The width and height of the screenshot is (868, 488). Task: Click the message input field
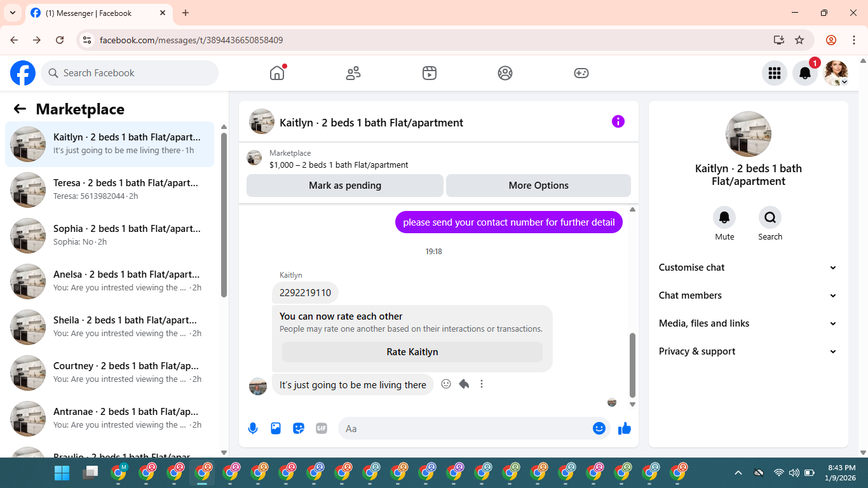tap(466, 428)
